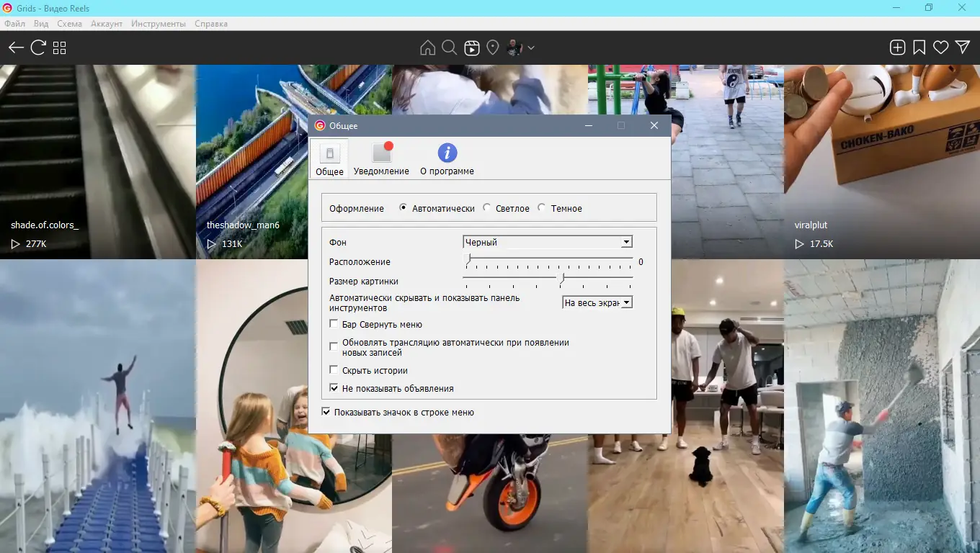
Task: Open the Home feed icon
Action: click(427, 48)
